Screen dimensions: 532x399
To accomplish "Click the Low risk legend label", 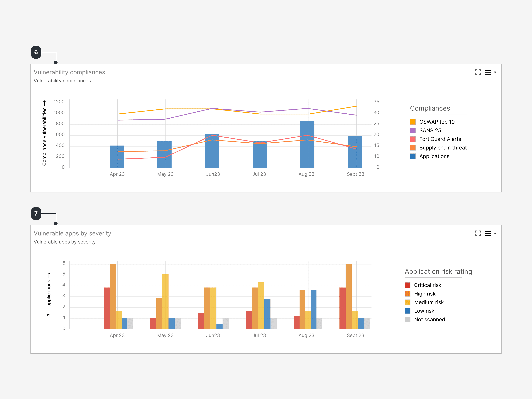I will pos(424,311).
